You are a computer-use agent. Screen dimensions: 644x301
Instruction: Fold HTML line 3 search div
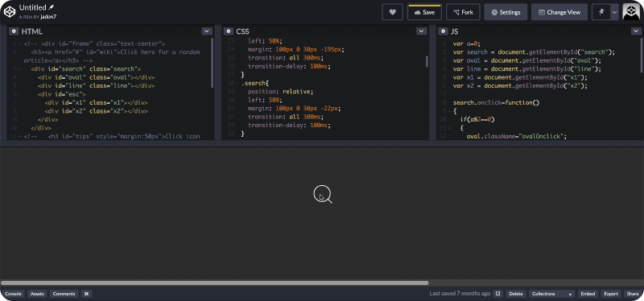(x=20, y=69)
